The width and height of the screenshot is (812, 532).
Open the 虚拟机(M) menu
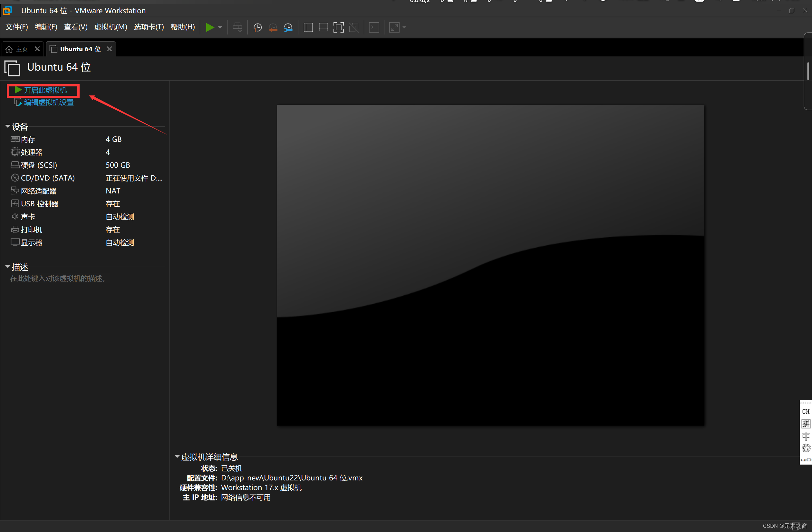pos(111,27)
